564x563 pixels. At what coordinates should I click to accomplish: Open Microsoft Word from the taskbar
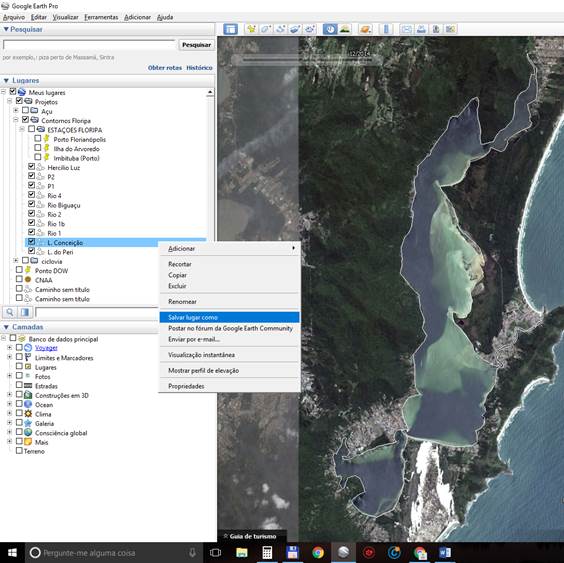coord(445,553)
